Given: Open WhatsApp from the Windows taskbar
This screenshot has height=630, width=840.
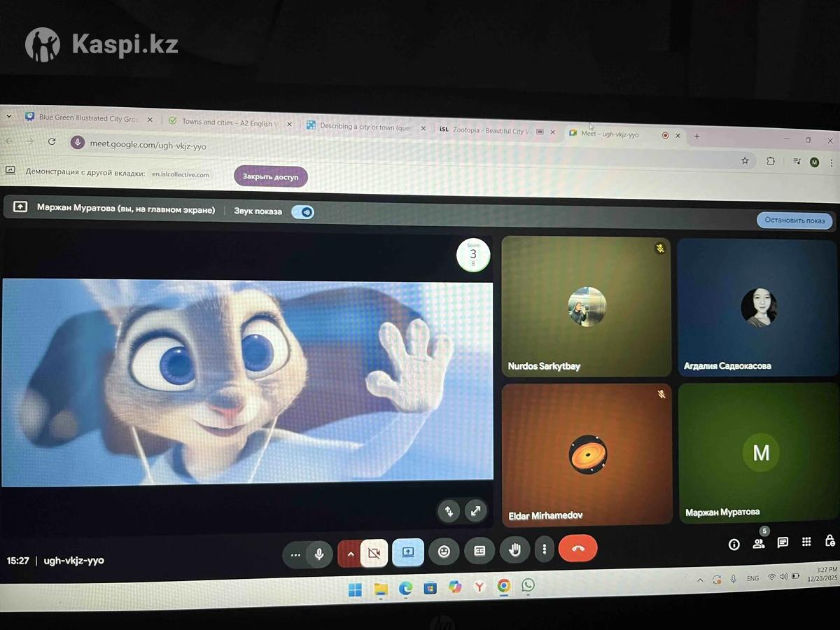Looking at the screenshot, I should (x=528, y=585).
